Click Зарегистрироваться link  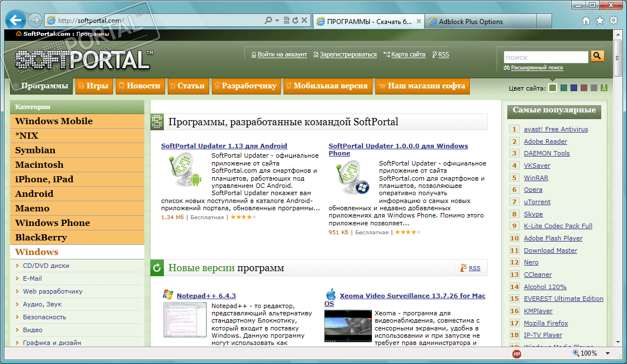[348, 54]
